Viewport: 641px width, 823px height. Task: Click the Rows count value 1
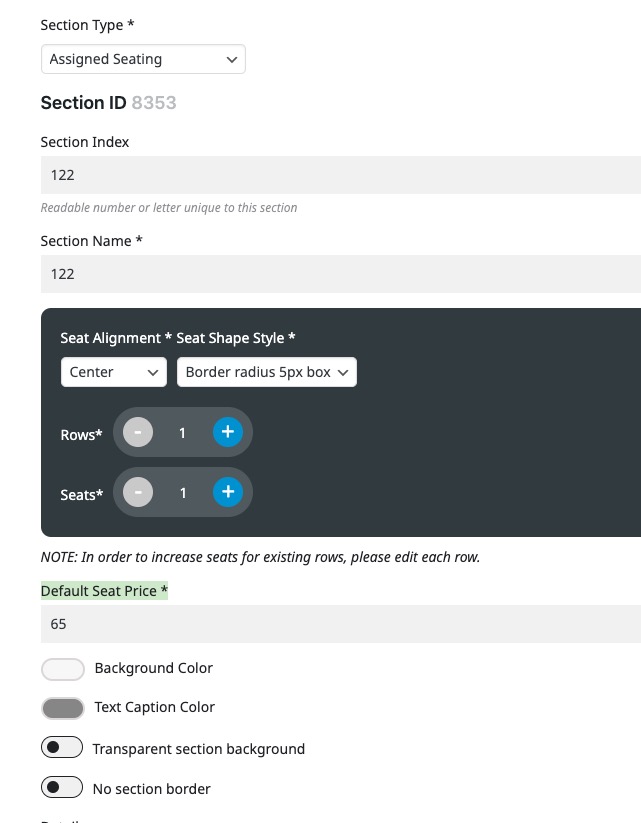pyautogui.click(x=182, y=433)
